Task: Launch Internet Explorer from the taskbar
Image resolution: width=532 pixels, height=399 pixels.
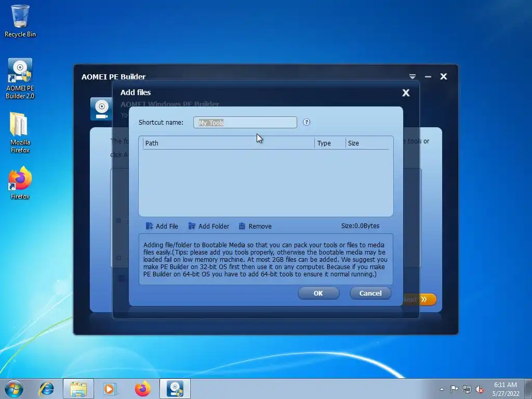Action: 46,389
